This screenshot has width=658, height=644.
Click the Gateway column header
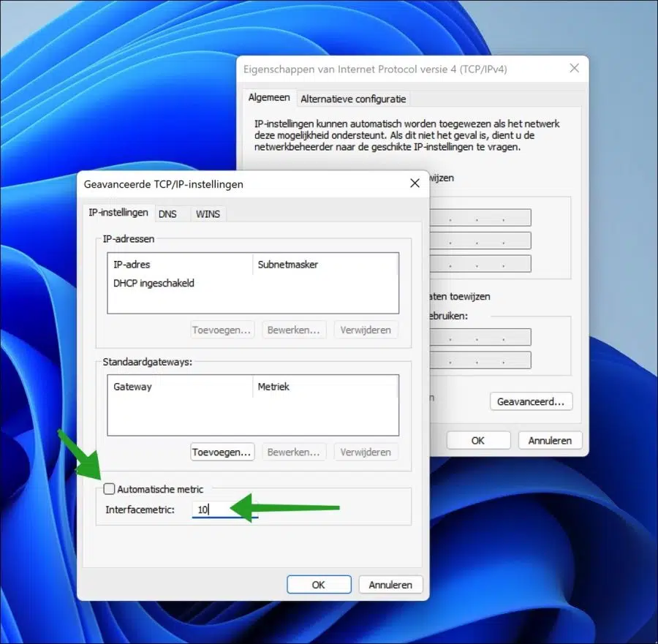(x=181, y=387)
